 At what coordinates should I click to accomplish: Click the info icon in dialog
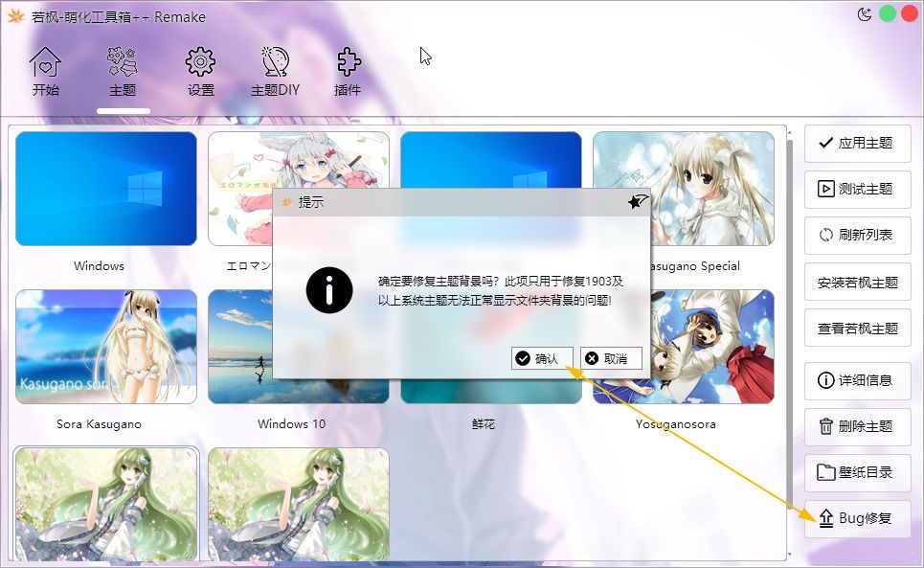point(328,290)
